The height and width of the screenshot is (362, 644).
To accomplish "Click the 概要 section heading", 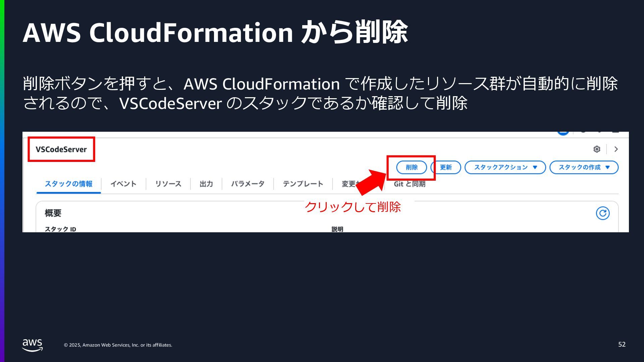I will tap(53, 213).
